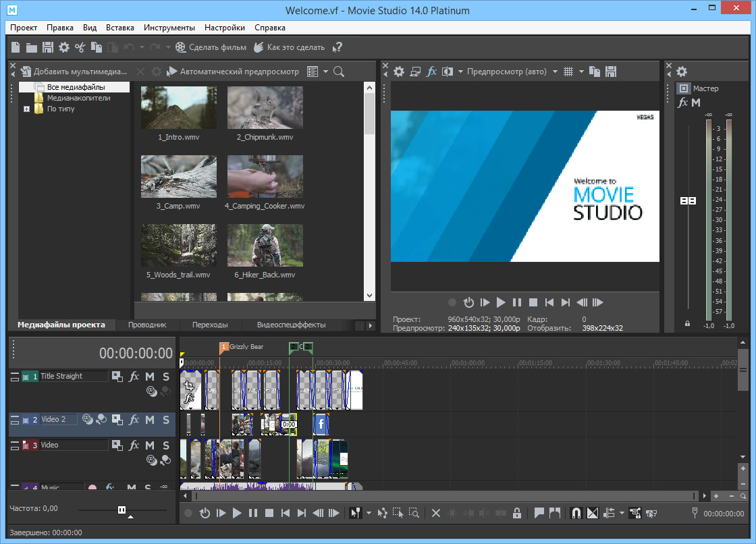Click Сделать фильм button
Screen dimensions: 756x544
pos(211,47)
